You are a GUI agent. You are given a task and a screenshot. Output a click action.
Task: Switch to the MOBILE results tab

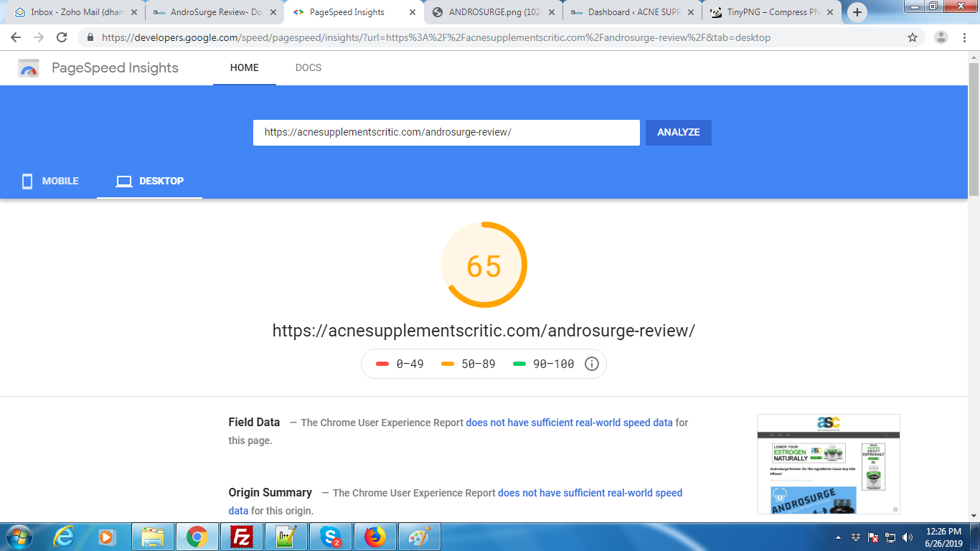click(x=50, y=181)
